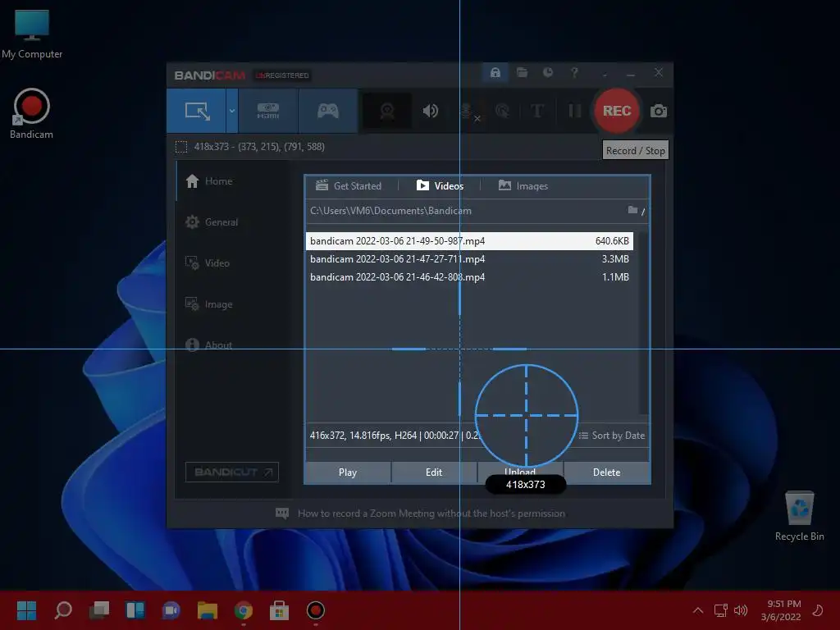840x630 pixels.
Task: Toggle the text overlay T icon
Action: click(536, 111)
